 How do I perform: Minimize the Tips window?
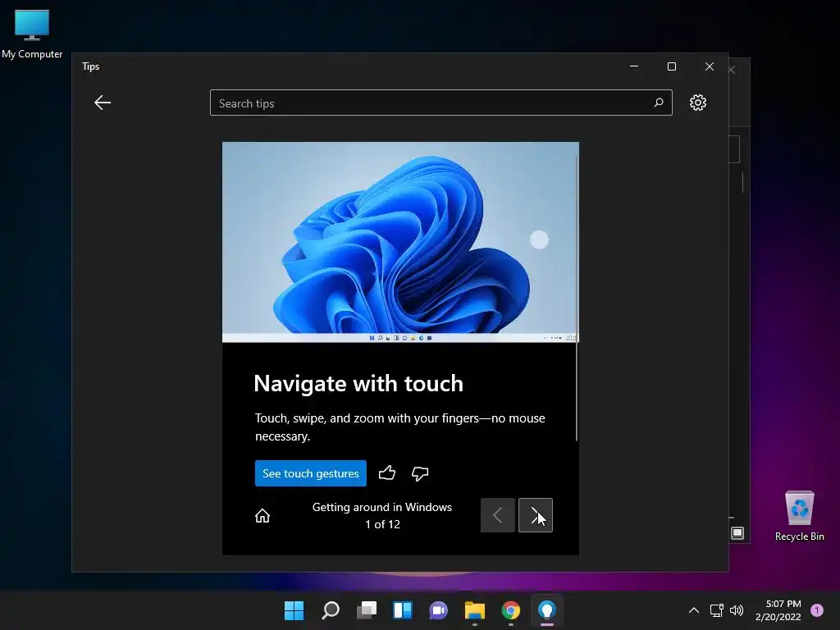click(x=634, y=66)
